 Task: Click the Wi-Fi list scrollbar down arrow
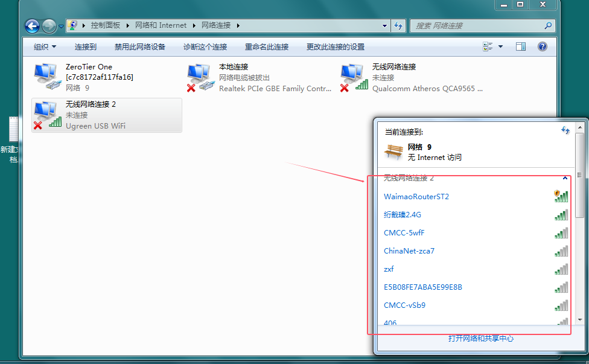(579, 319)
